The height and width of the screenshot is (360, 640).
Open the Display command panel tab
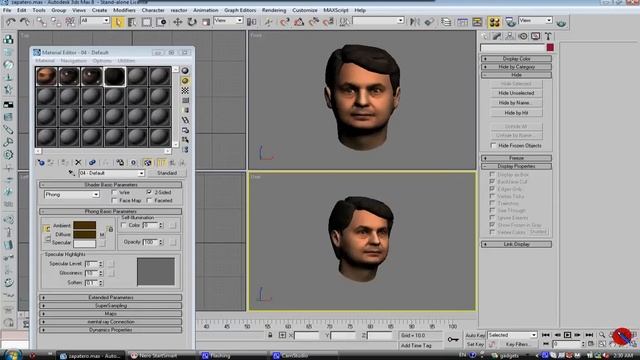click(536, 36)
